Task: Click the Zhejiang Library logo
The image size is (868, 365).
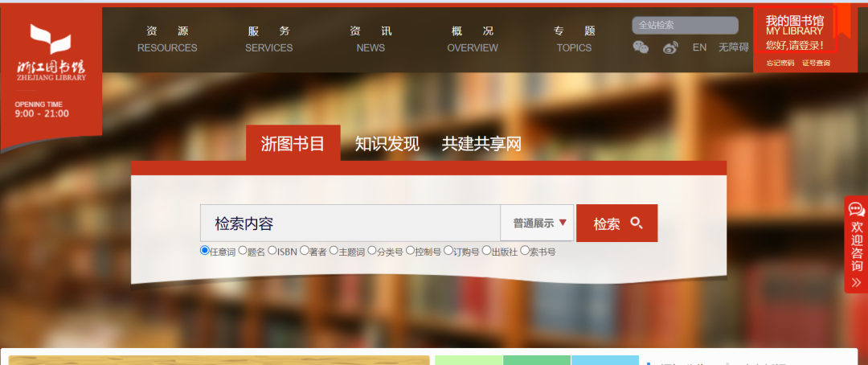Action: [x=51, y=53]
